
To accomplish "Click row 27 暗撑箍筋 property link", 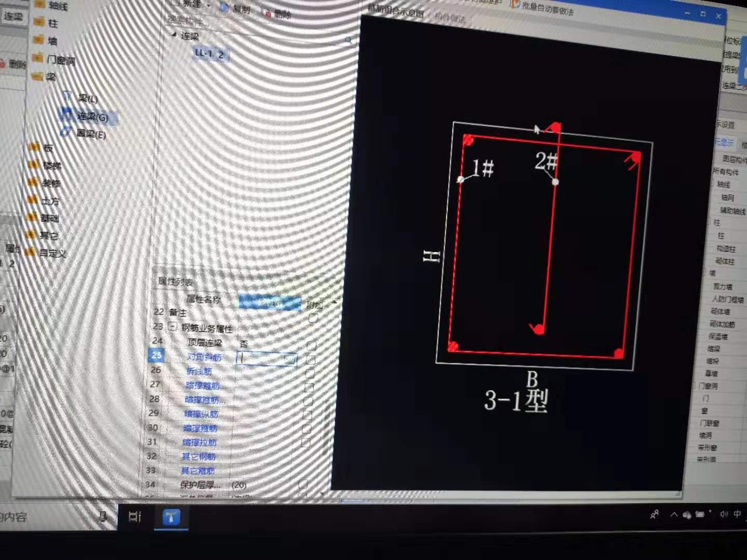I will click(x=202, y=385).
